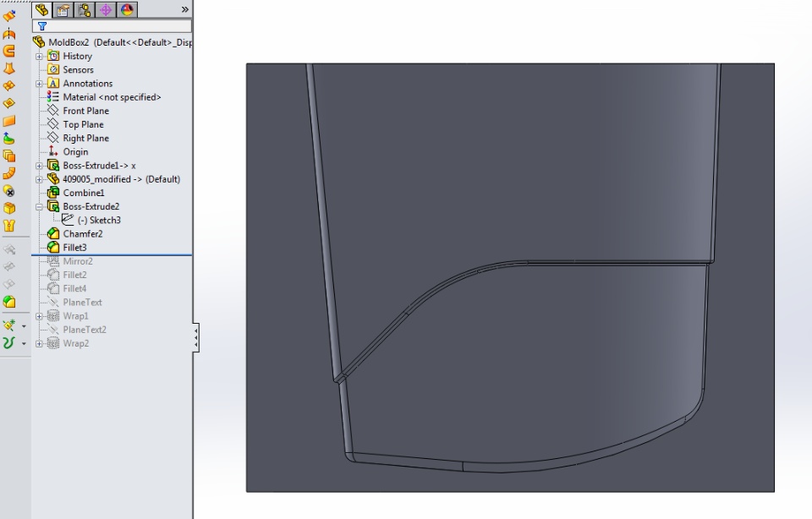
Task: Select the Wrap2 feature
Action: pos(68,343)
